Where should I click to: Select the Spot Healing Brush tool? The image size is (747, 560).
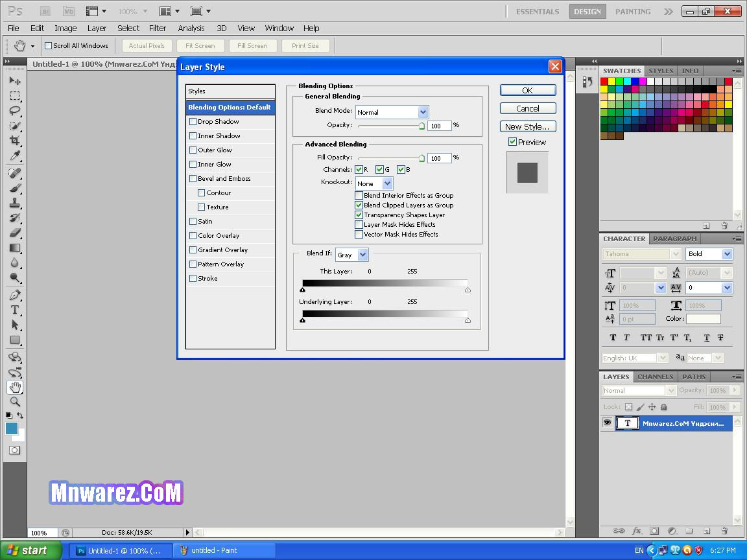(x=15, y=173)
